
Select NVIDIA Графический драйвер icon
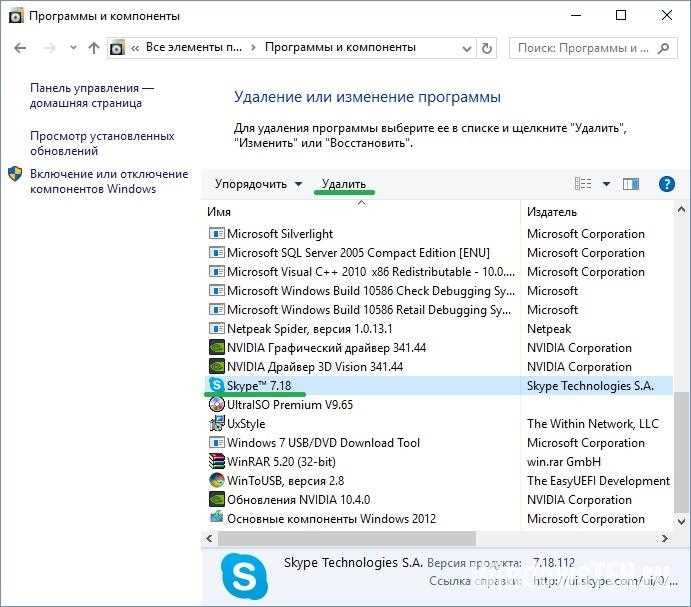tap(216, 347)
